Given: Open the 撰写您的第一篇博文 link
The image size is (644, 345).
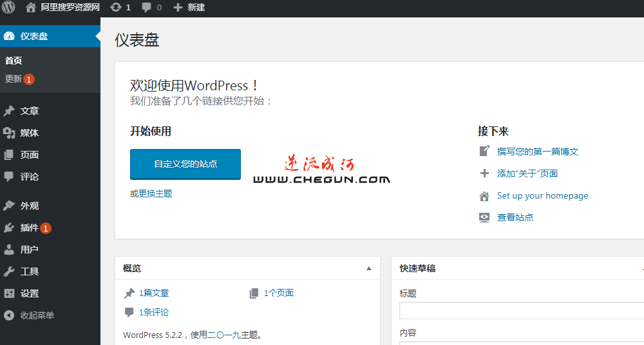Looking at the screenshot, I should tap(538, 152).
